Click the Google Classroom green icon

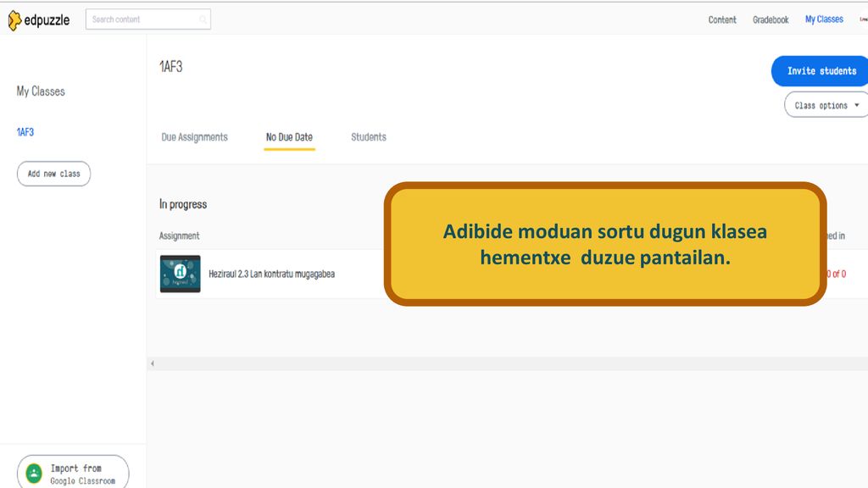34,474
